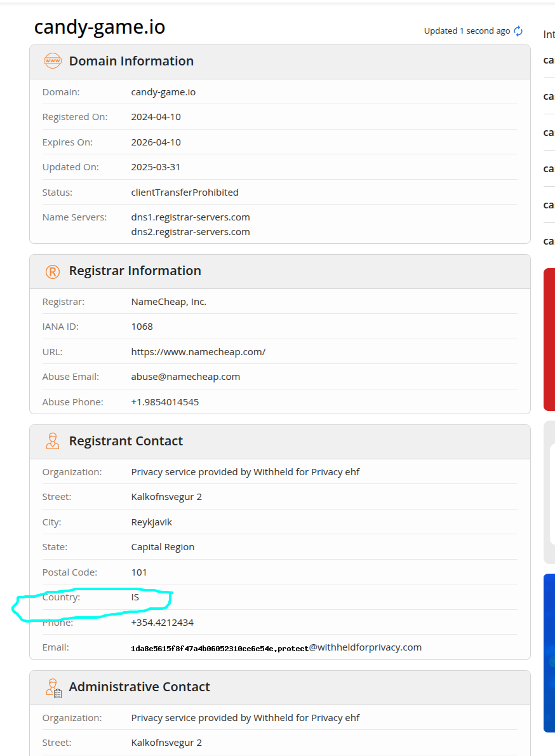Click the abuse phone +1.9854014545
The width and height of the screenshot is (555, 756).
pos(164,402)
